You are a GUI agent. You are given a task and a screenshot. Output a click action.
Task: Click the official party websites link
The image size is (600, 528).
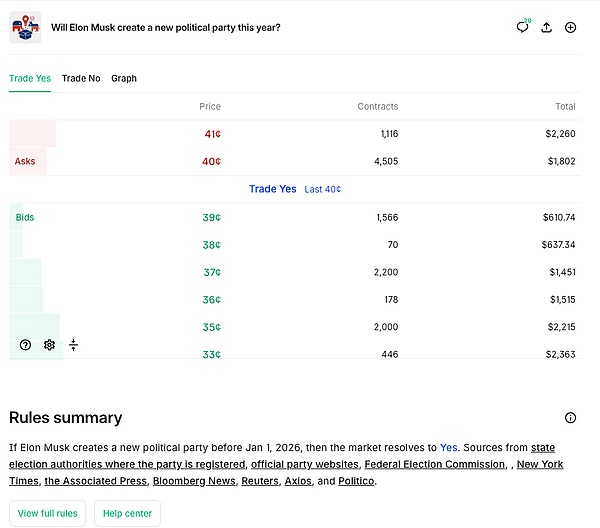tap(304, 464)
